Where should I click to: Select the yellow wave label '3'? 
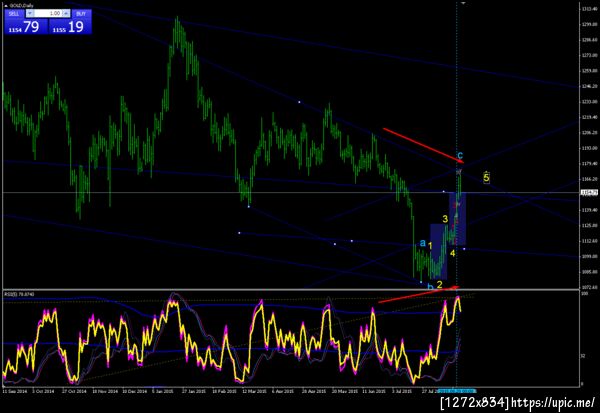[x=445, y=219]
